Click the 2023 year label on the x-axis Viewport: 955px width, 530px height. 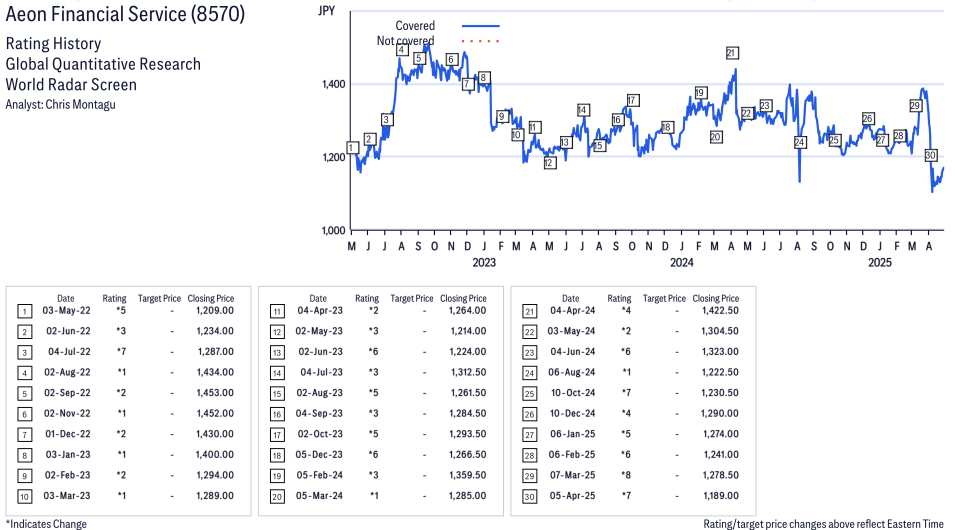(x=484, y=263)
